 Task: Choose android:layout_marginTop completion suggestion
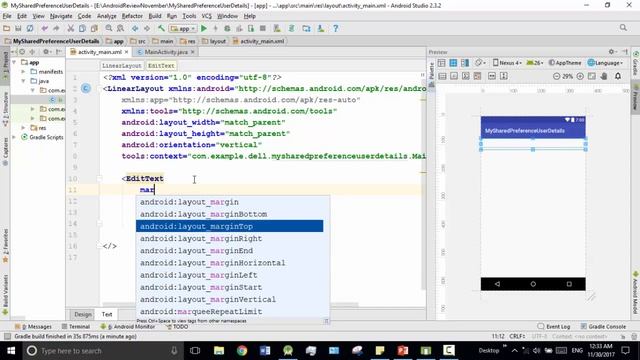click(230, 226)
